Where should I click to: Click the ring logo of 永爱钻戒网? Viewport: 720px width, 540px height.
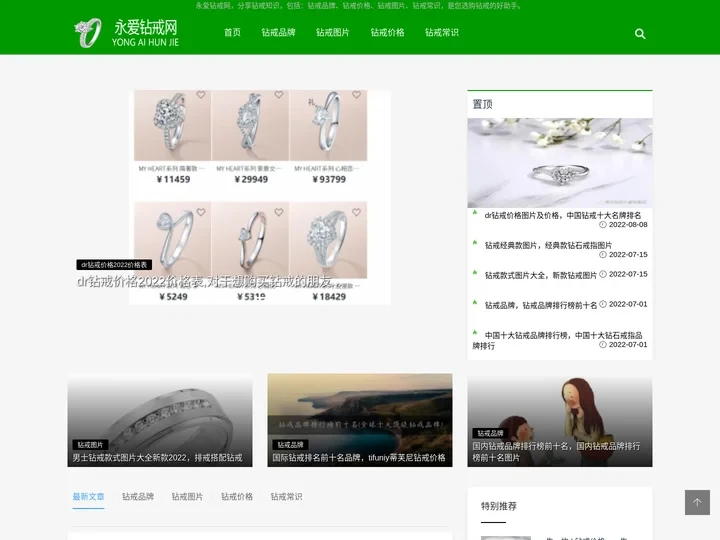[88, 33]
